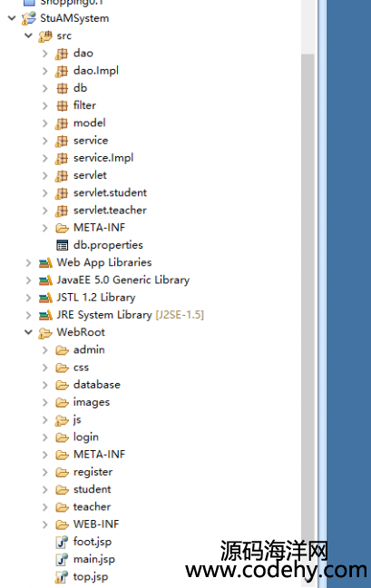Expand the database folder

(x=45, y=385)
